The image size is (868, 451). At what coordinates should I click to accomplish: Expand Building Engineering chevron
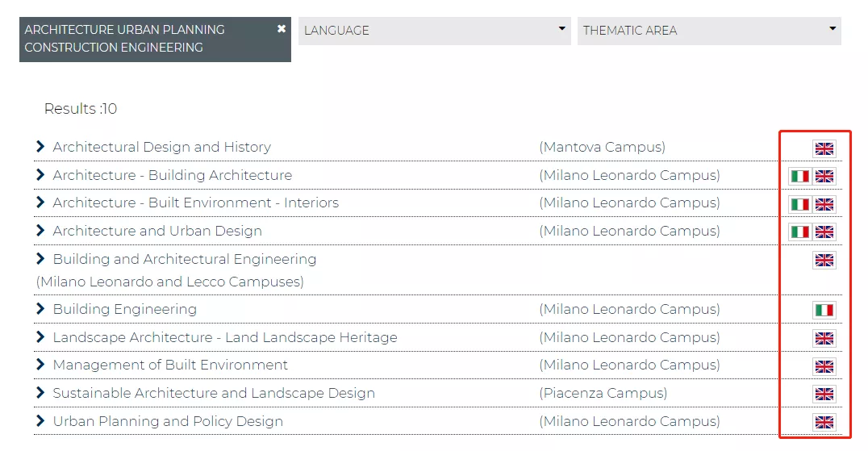pos(40,309)
